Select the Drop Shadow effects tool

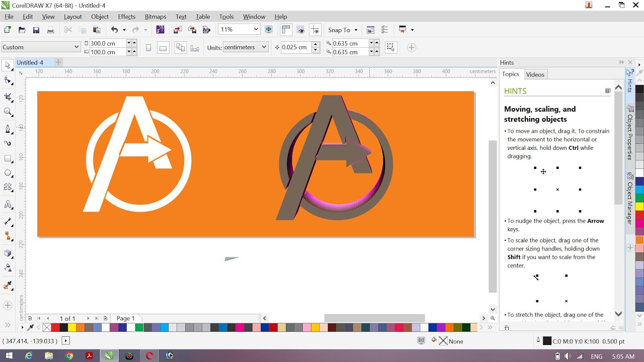(8, 253)
